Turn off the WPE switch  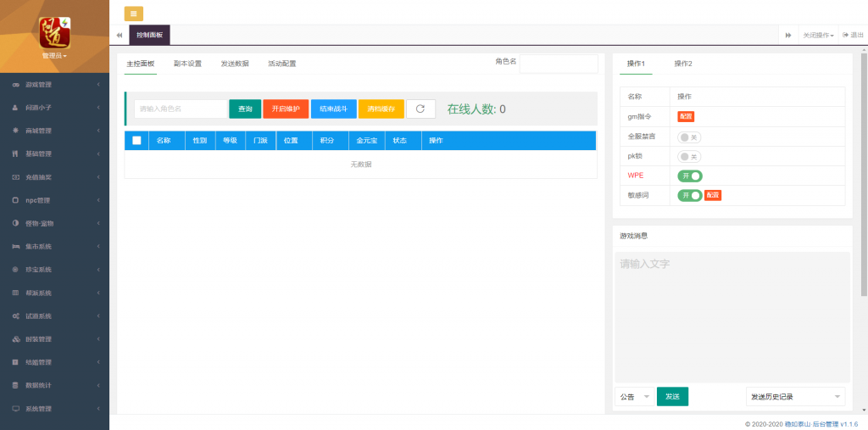point(689,176)
